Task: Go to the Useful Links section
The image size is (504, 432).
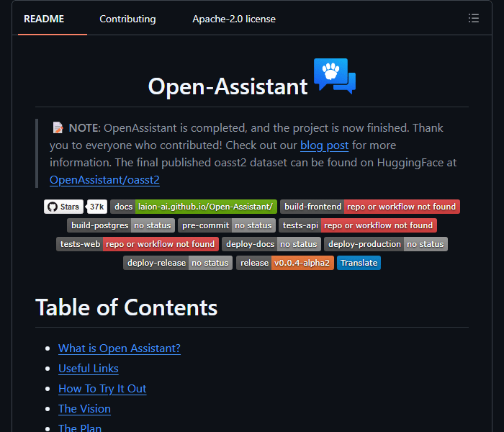Action: pos(89,369)
